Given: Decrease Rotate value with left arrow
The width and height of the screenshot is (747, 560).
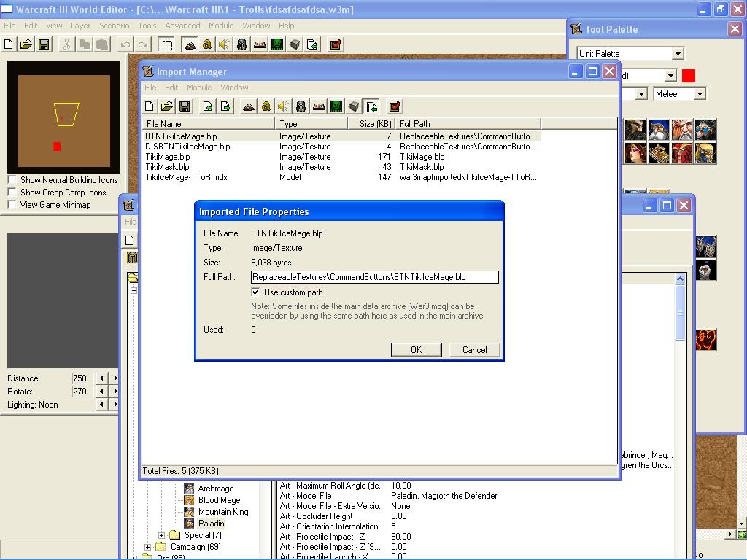Looking at the screenshot, I should pyautogui.click(x=101, y=391).
